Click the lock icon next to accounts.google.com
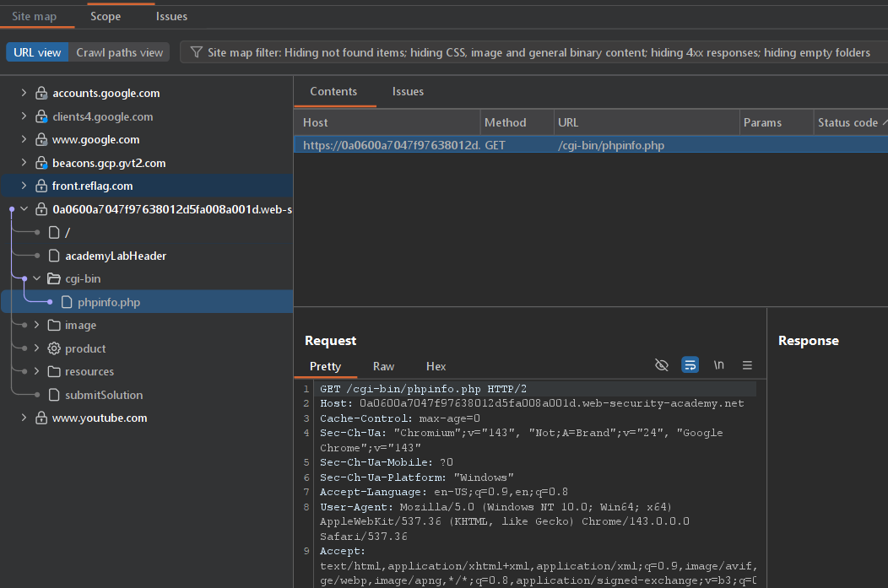 pos(41,94)
